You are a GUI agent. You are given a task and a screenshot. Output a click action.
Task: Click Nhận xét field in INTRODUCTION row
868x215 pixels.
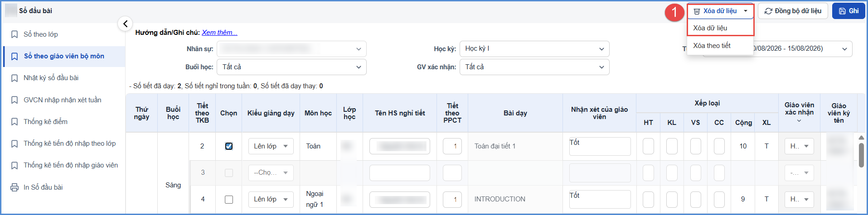pos(600,199)
